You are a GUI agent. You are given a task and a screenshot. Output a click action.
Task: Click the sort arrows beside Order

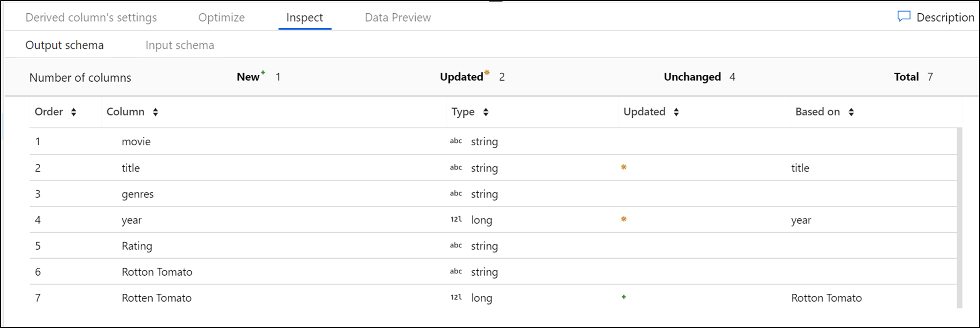73,112
